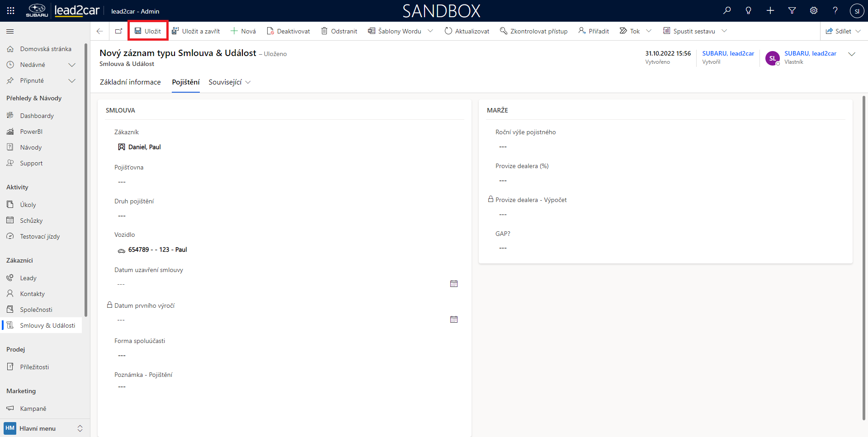Click the Odstranit trash icon
The height and width of the screenshot is (437, 868).
pos(339,31)
